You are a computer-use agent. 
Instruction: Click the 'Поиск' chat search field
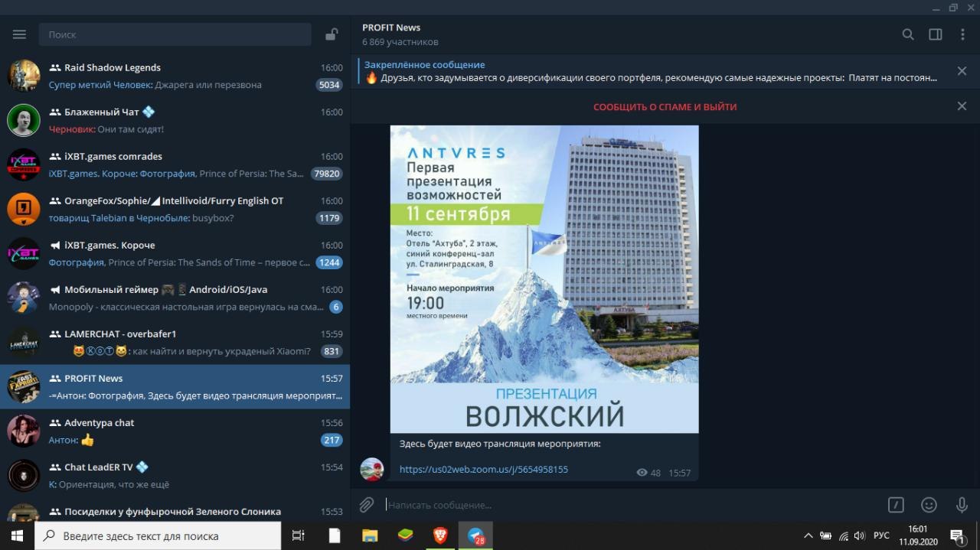(175, 34)
